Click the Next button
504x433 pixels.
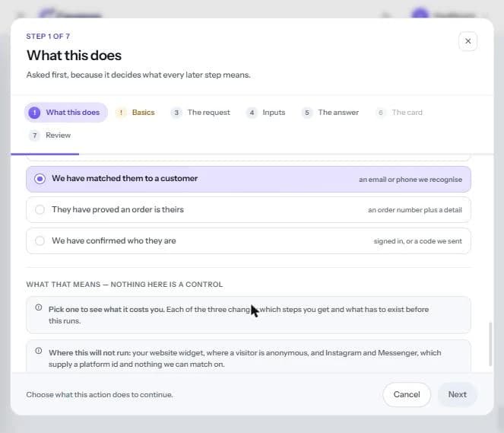tap(457, 395)
